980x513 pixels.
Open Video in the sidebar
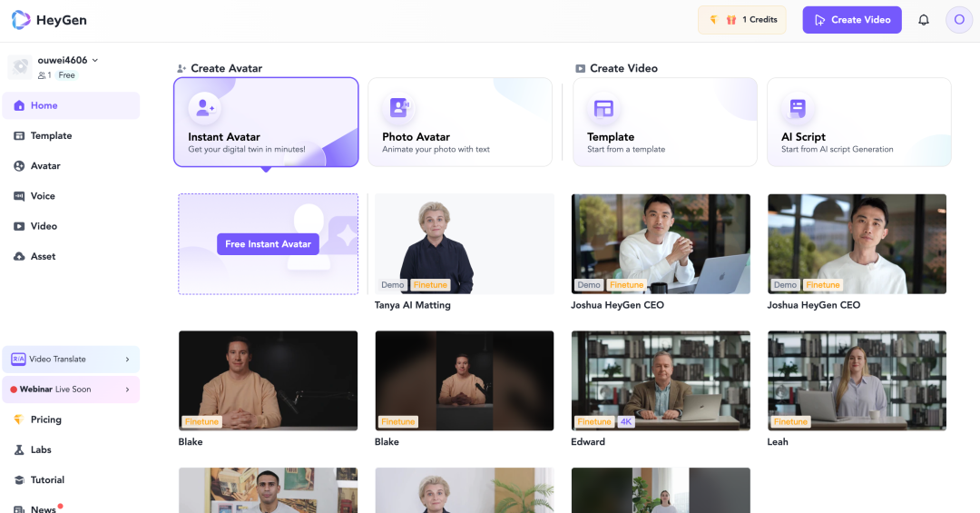point(71,226)
